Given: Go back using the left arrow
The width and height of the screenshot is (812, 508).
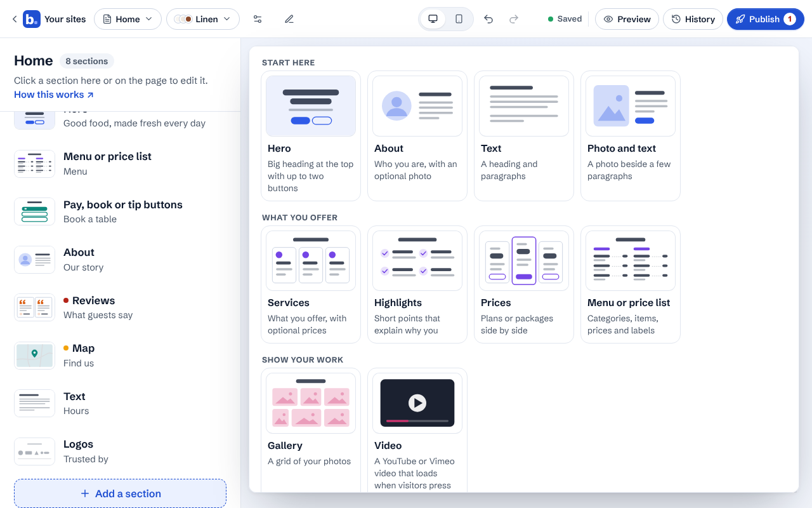Looking at the screenshot, I should coord(15,19).
